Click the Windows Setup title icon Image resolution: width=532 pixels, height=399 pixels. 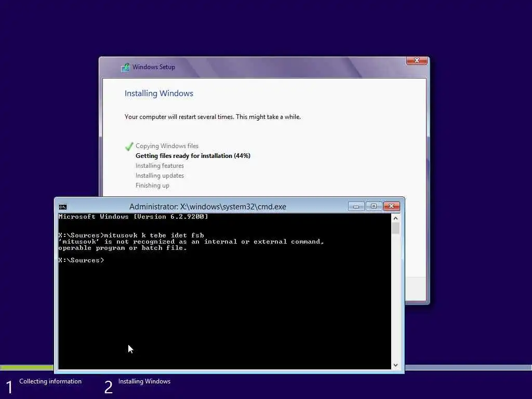[126, 67]
